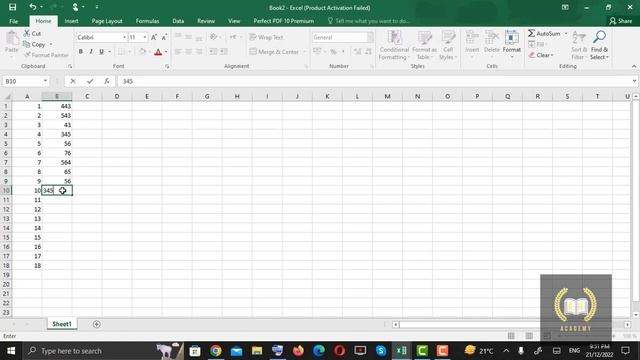Undo the last action
640x360 pixels.
pos(33,7)
